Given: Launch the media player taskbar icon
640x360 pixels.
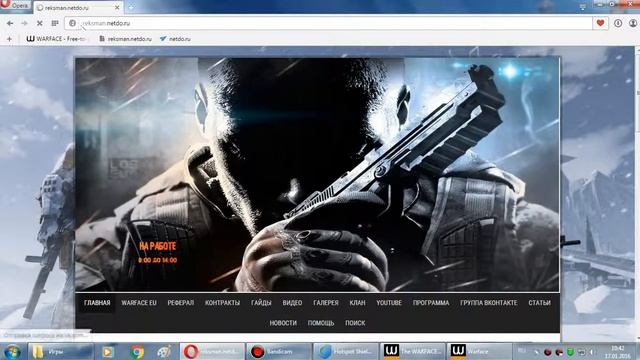Looking at the screenshot, I should [108, 351].
